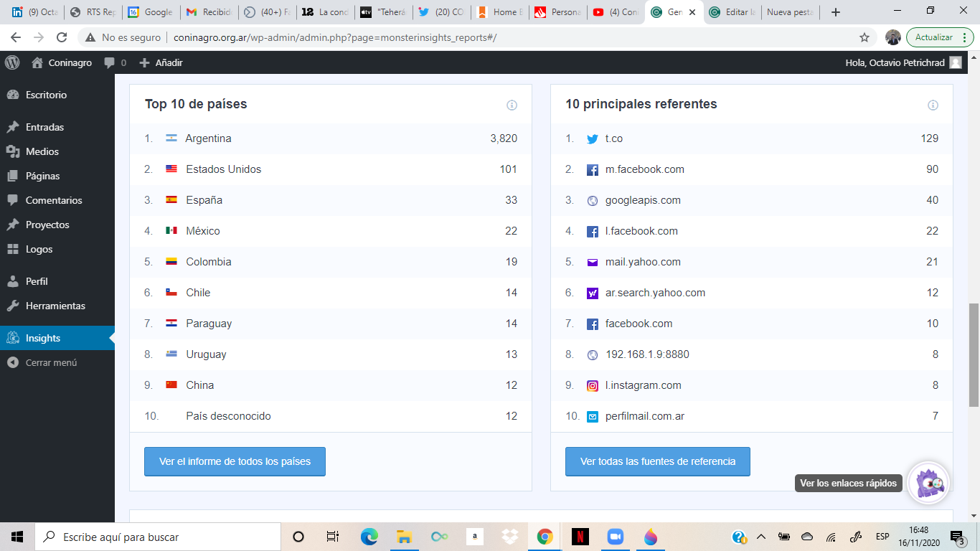Click the page vertical scrollbar thumb
The height and width of the screenshot is (551, 980).
(974, 354)
